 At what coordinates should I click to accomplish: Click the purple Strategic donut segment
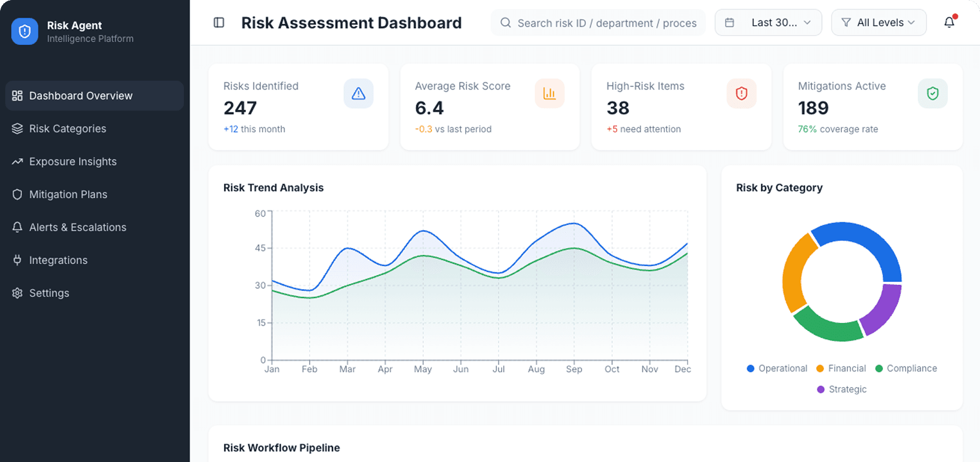[x=885, y=312]
